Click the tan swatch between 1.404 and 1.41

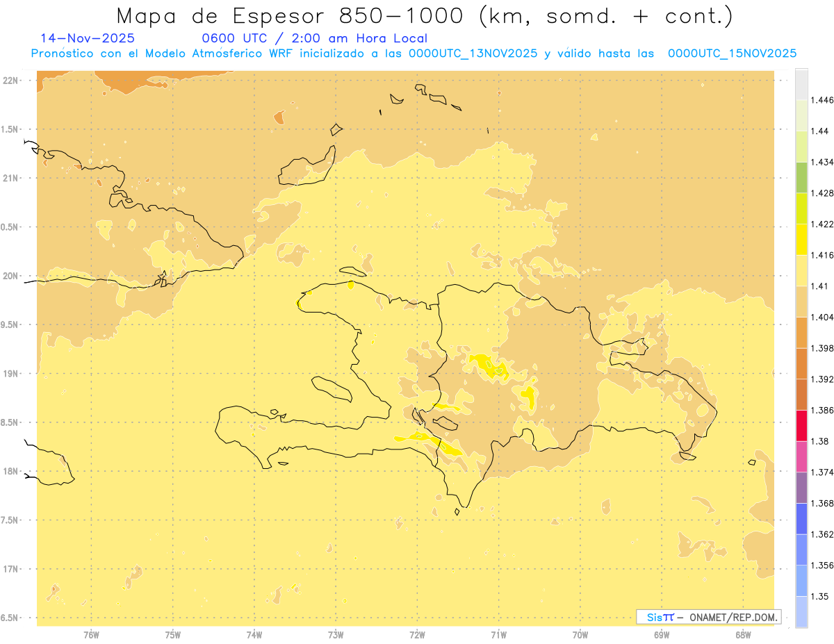pos(801,302)
